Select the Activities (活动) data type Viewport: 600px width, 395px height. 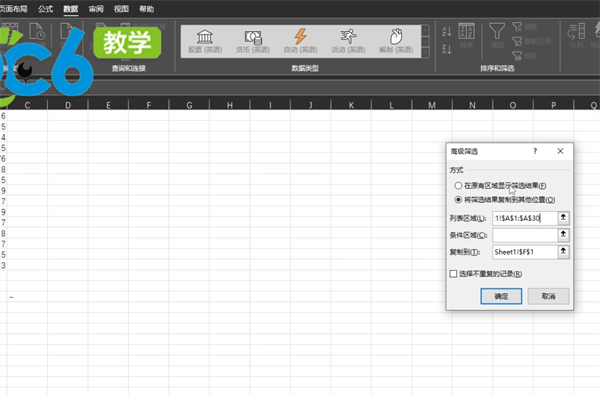348,41
